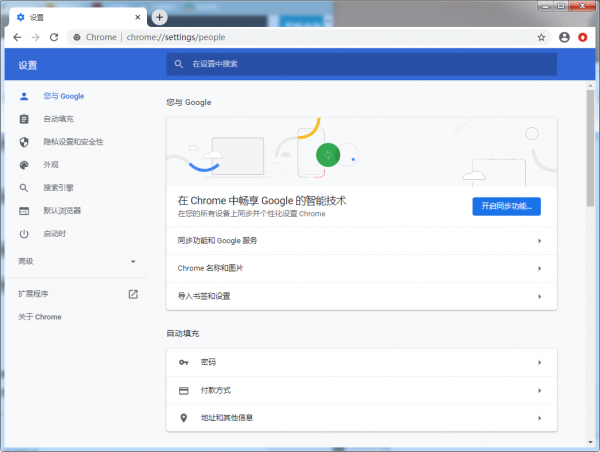Click the search magnifier icon in settings search

tap(179, 64)
